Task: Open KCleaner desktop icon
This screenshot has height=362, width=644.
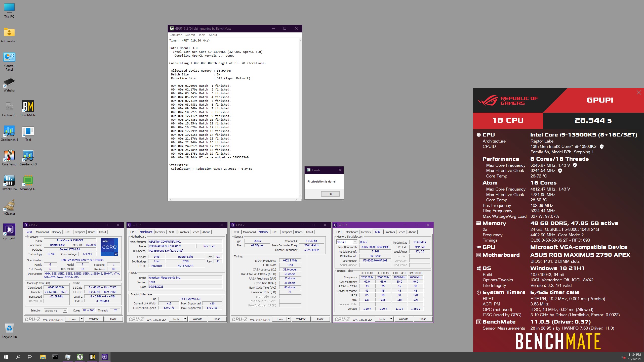Action: pos(9,208)
